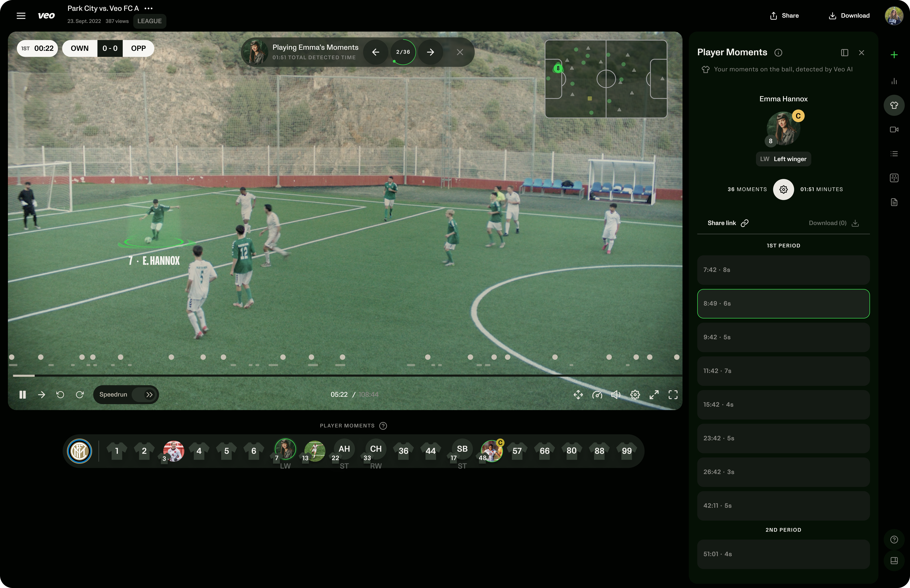Open Player Moments help icon below video
Image resolution: width=910 pixels, height=588 pixels.
[x=383, y=426]
